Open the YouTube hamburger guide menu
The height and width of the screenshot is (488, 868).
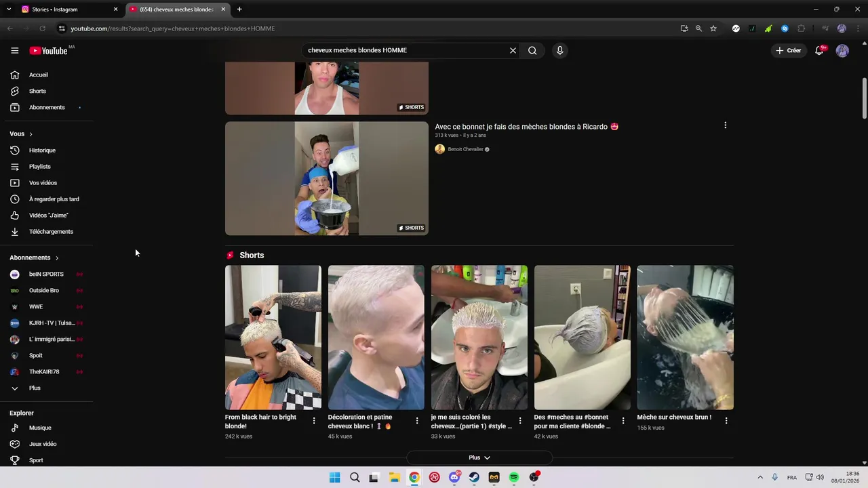pos(14,50)
